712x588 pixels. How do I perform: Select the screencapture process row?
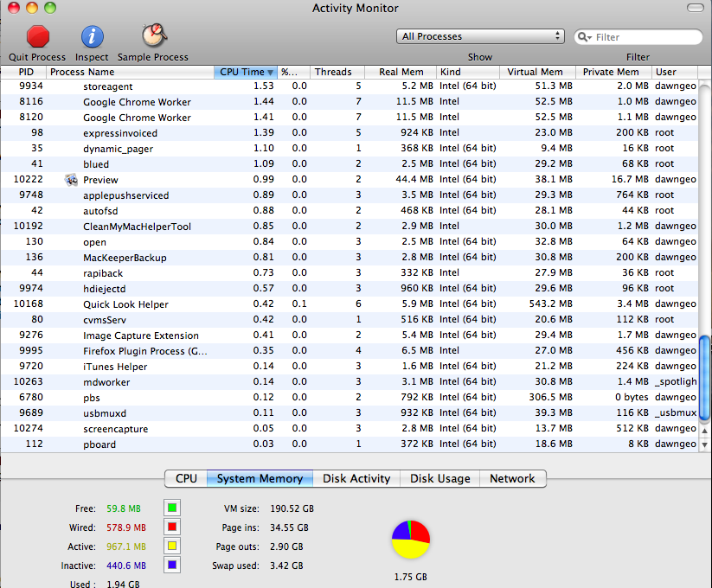[x=350, y=428]
